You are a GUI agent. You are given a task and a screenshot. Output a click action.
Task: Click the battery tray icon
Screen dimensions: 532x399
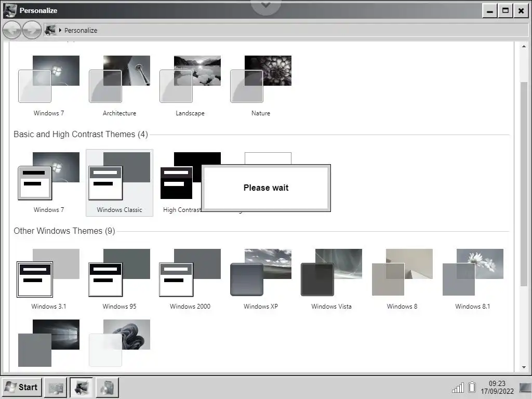pos(472,387)
